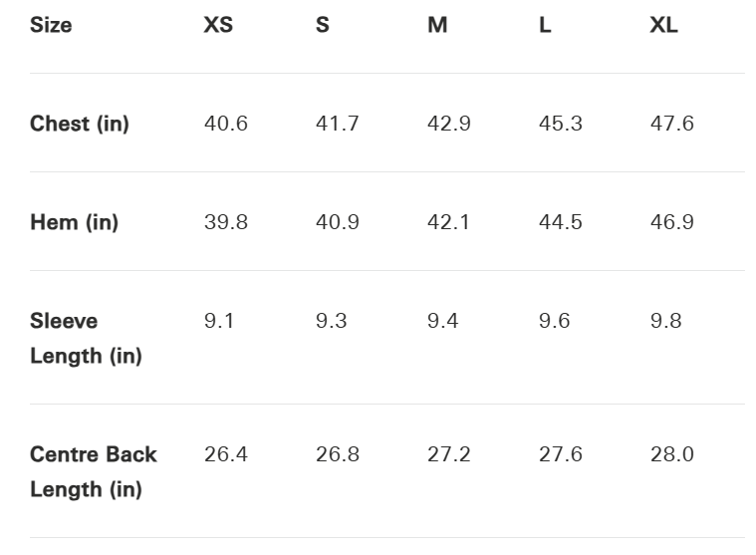Image resolution: width=756 pixels, height=555 pixels.
Task: Click the Chest (in) row label
Action: click(80, 125)
